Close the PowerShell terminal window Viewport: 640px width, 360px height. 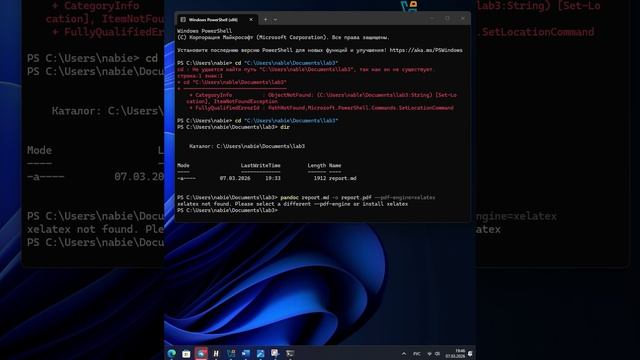(462, 18)
